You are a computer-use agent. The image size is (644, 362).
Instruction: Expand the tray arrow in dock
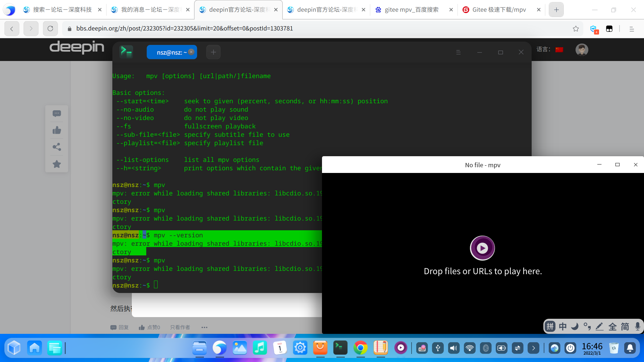point(533,348)
